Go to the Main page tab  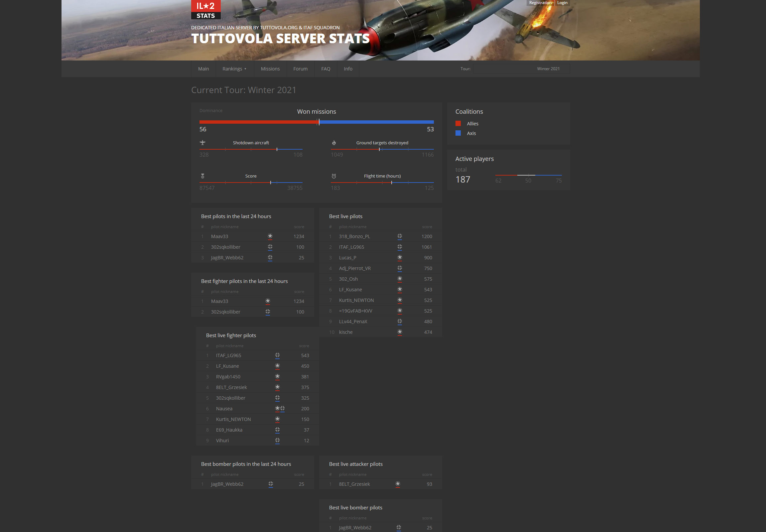point(203,69)
